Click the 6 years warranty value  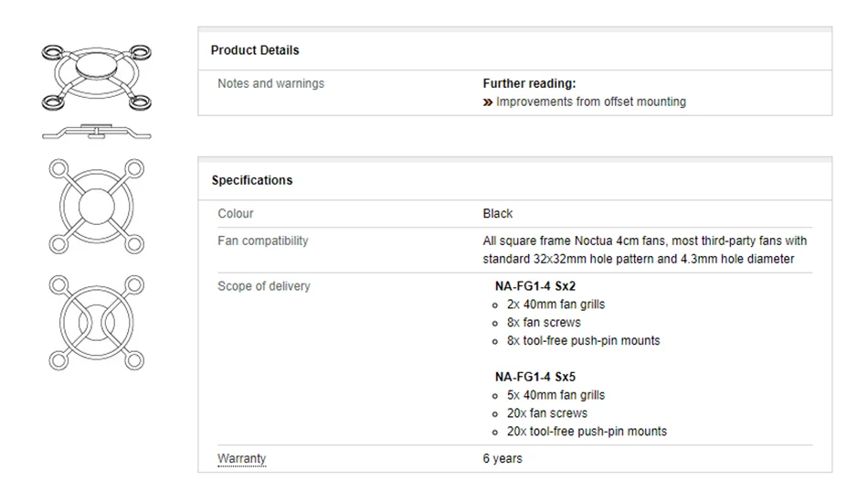503,458
